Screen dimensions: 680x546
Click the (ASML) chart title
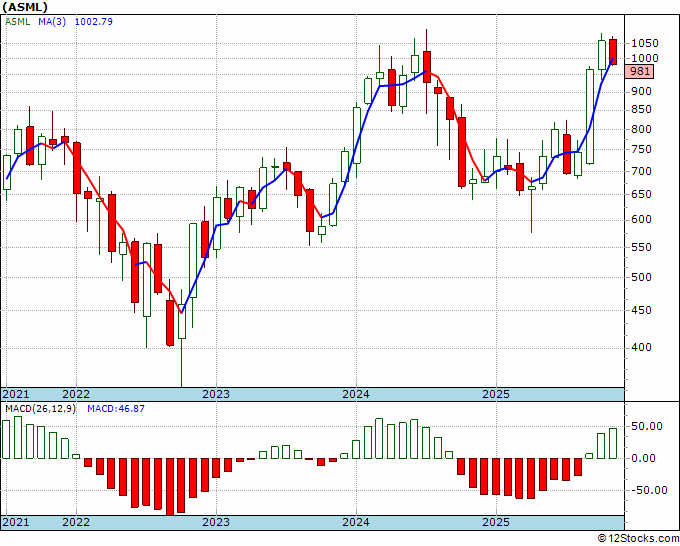pyautogui.click(x=25, y=7)
